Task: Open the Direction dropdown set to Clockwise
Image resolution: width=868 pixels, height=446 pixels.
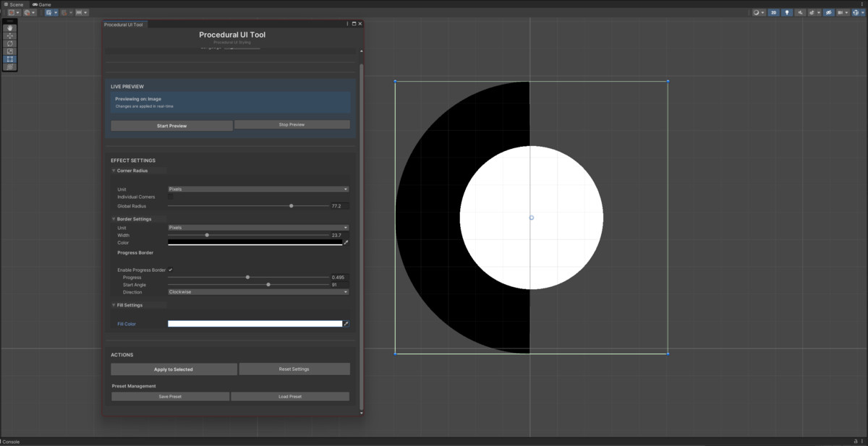Action: pos(258,291)
